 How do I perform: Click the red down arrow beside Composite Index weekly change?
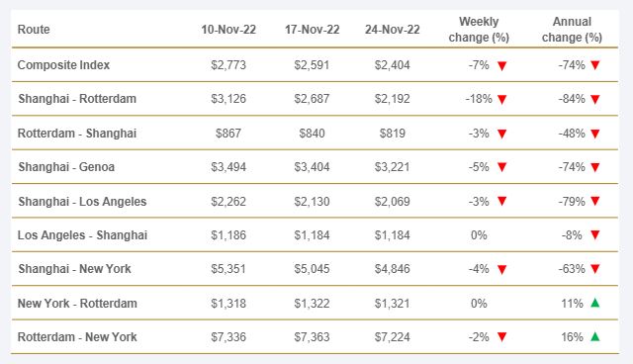tap(501, 66)
